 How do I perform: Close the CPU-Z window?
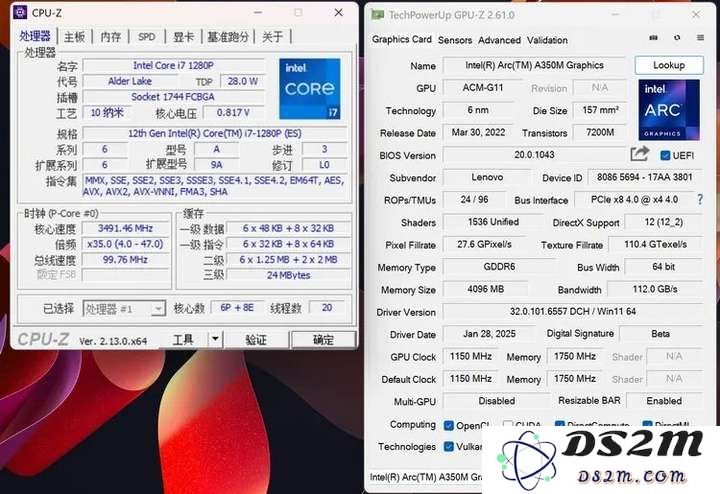point(339,12)
